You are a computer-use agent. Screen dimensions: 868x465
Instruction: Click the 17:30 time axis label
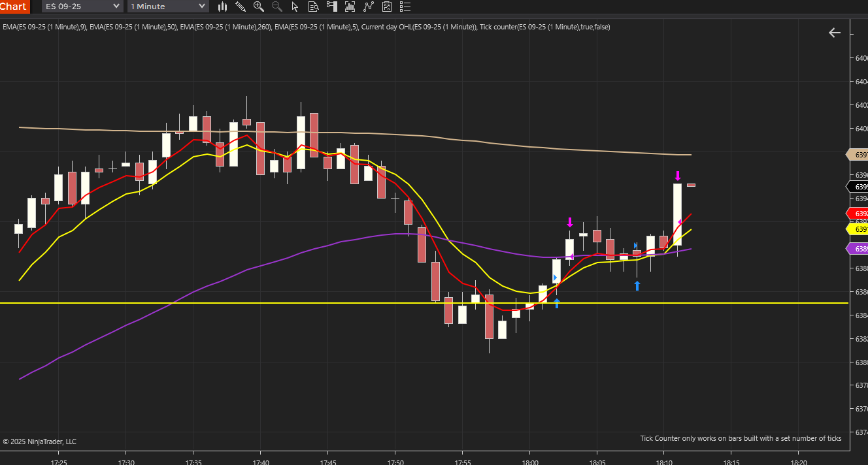(x=126, y=462)
